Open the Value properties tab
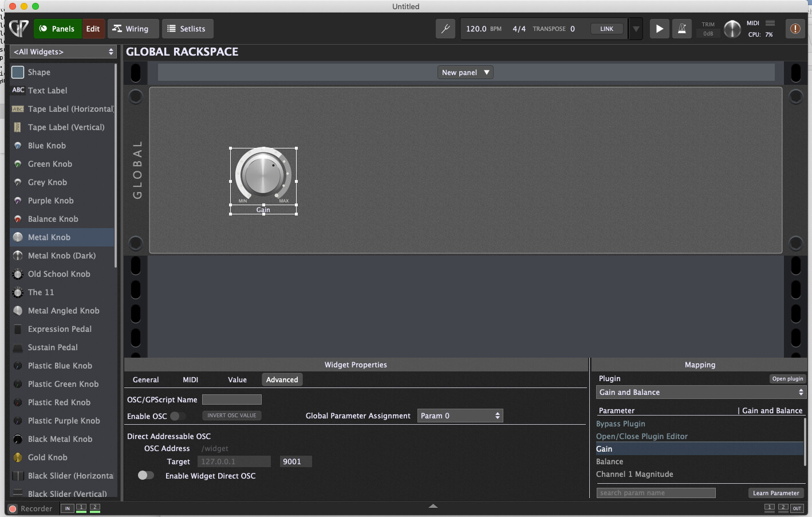Image resolution: width=812 pixels, height=517 pixels. 237,379
